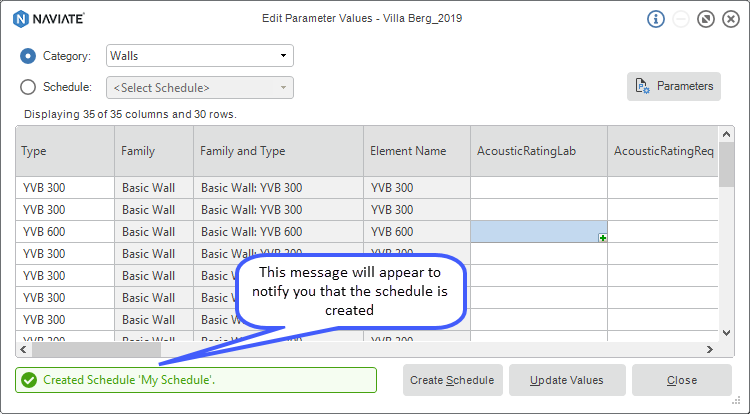Select the highlighted AcousticRatingLab cell for YVB 600
This screenshot has height=414, width=750.
[536, 231]
